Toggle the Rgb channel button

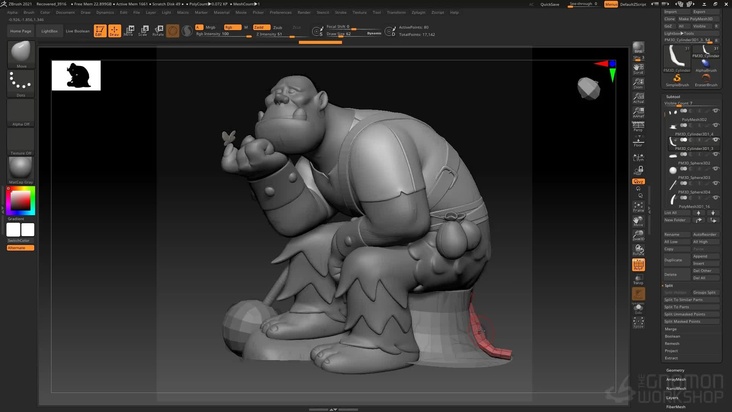coord(232,27)
